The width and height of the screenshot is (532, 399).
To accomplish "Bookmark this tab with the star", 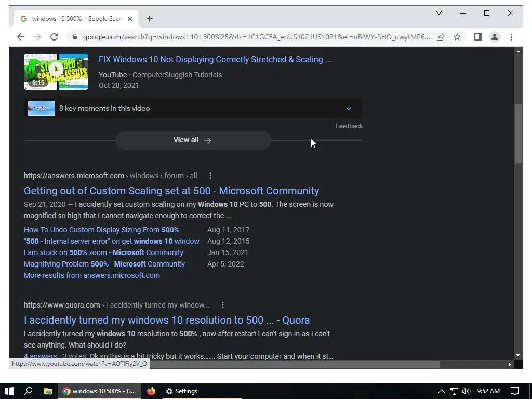I will tap(457, 37).
